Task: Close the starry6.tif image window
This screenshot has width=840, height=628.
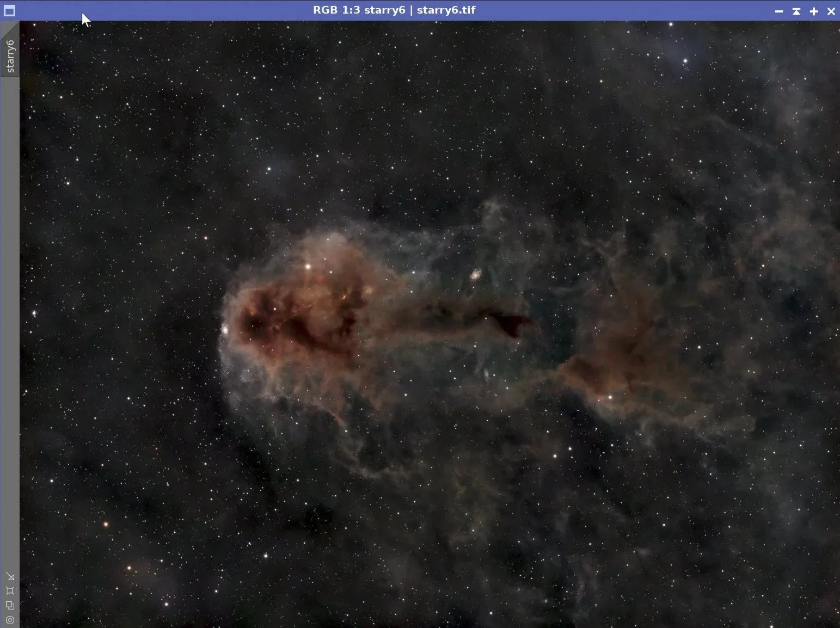Action: pos(831,11)
